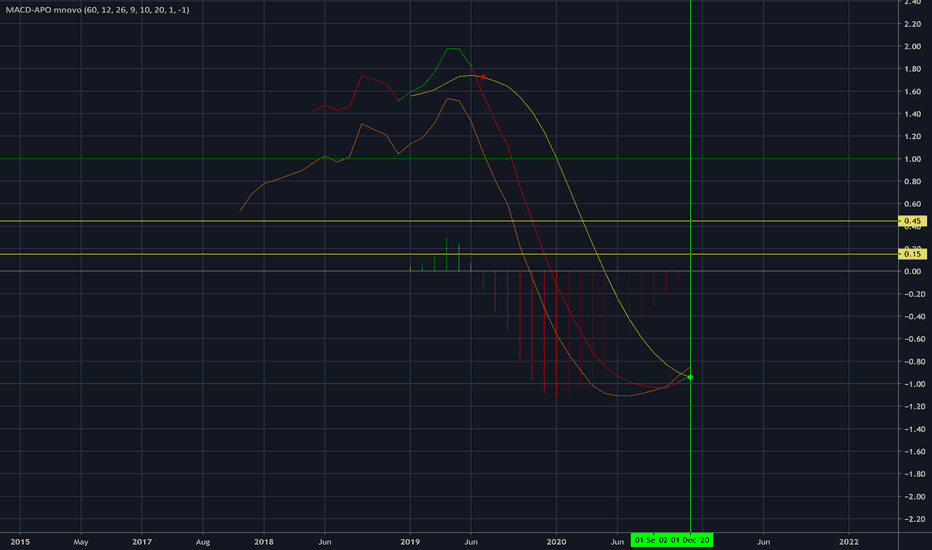Screen dimensions: 932x550
Task: Click 2.20 on the price scale
Action: pyautogui.click(x=912, y=24)
